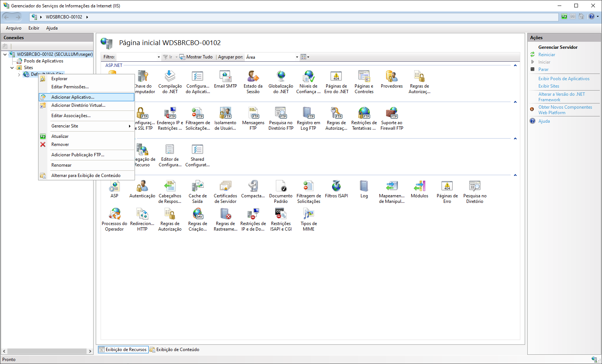
Task: Open the Autenticação feature icon
Action: [x=142, y=189]
